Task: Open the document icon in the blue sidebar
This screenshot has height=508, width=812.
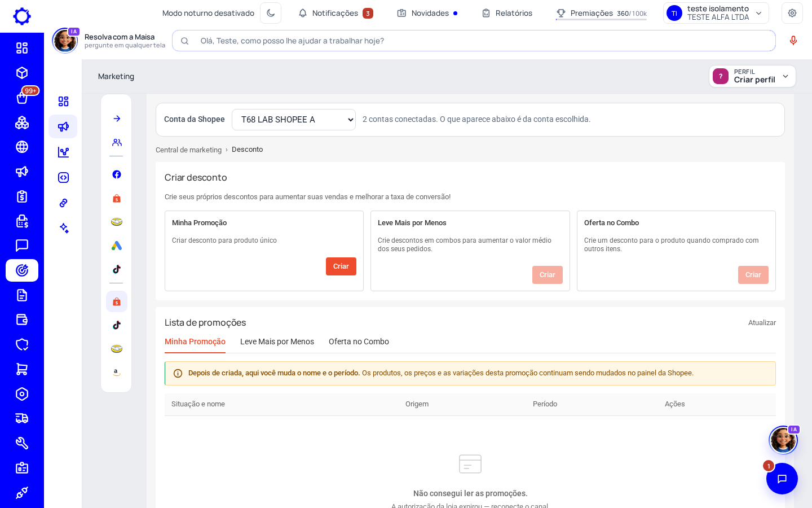Action: tap(22, 295)
